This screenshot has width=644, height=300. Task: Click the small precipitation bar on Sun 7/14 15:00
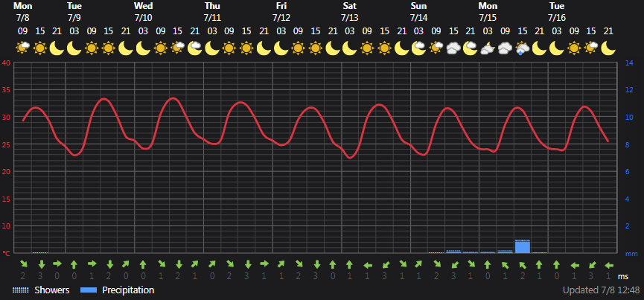coord(453,252)
